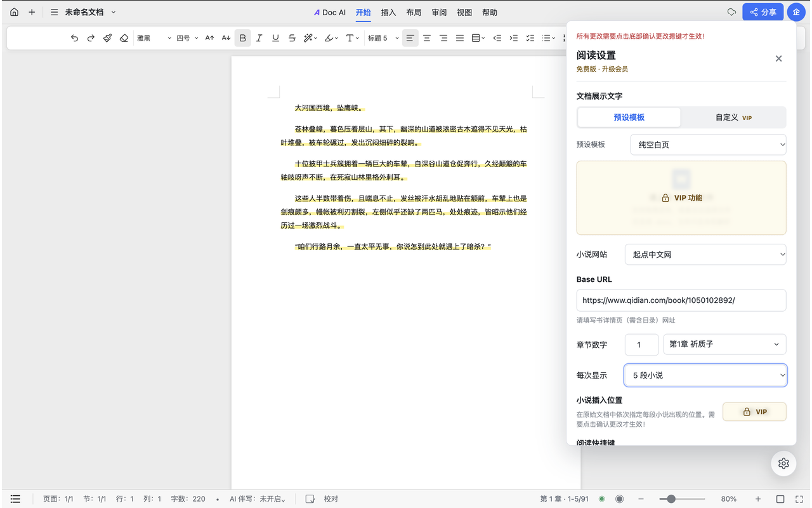Open the Doc AI assistant
Screen dimensions: 812x508
330,12
